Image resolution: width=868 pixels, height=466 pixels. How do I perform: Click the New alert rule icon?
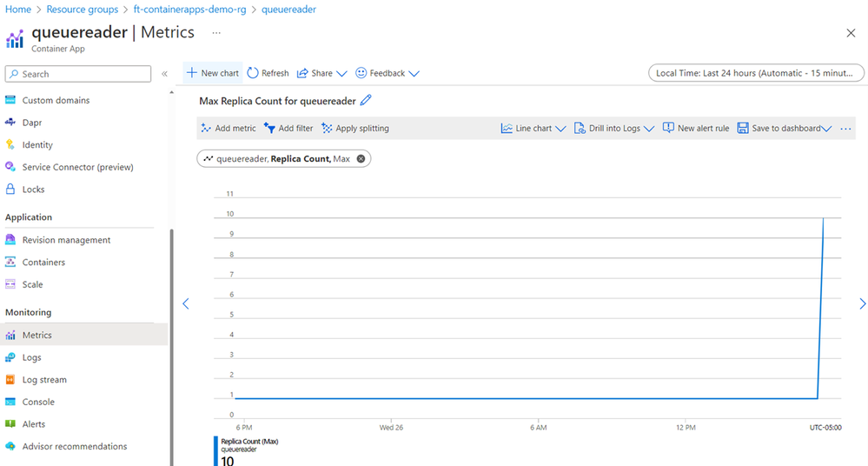(668, 128)
